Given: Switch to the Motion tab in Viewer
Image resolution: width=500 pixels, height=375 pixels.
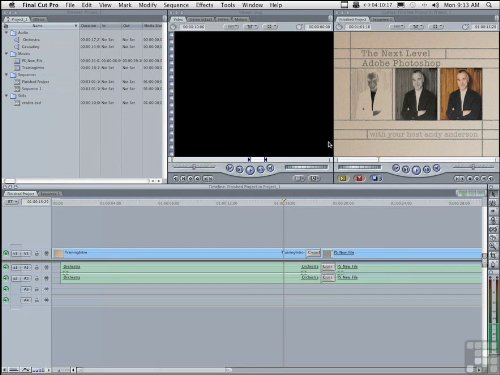Looking at the screenshot, I should click(x=241, y=19).
